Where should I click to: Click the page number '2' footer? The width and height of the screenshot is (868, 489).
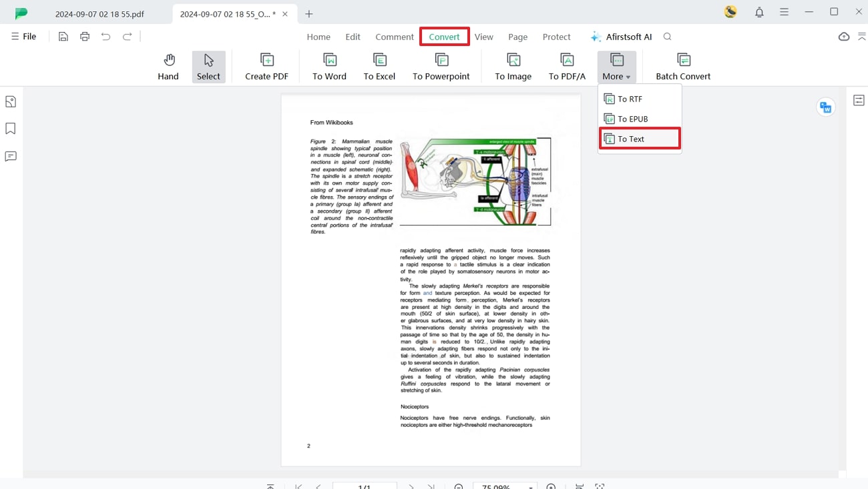308,446
